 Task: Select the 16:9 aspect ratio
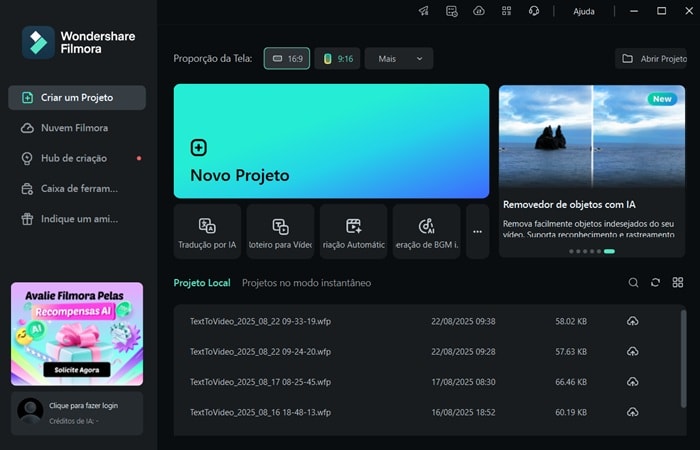pos(287,58)
